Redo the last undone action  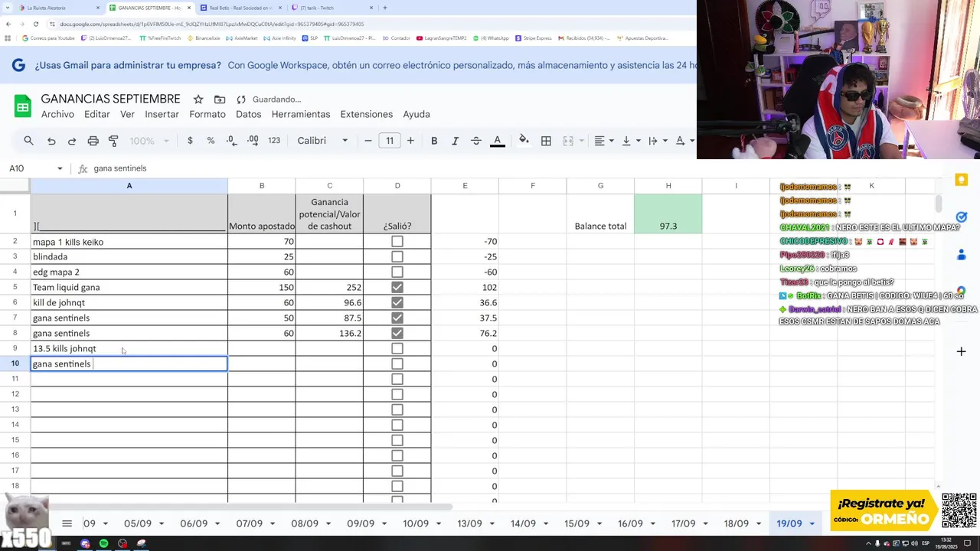72,141
